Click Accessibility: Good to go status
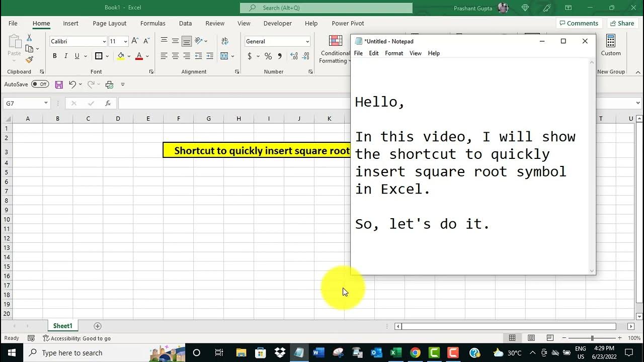Image resolution: width=644 pixels, height=362 pixels. coord(77,338)
